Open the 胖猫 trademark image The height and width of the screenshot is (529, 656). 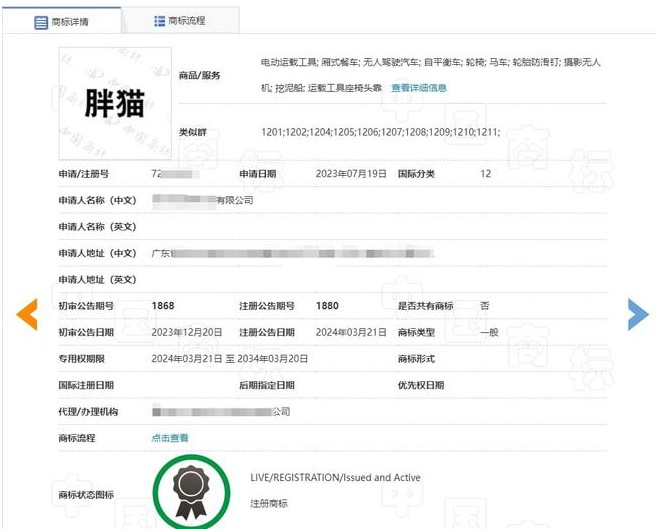[x=115, y=104]
